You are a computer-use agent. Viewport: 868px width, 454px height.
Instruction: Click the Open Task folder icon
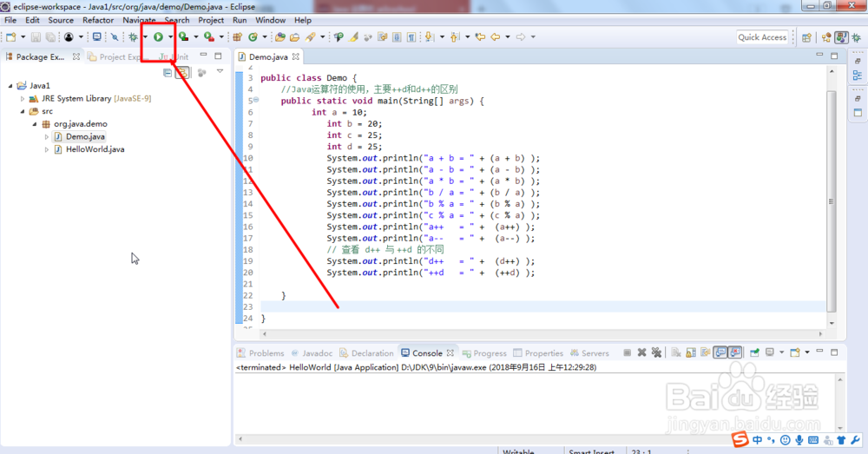pos(295,37)
